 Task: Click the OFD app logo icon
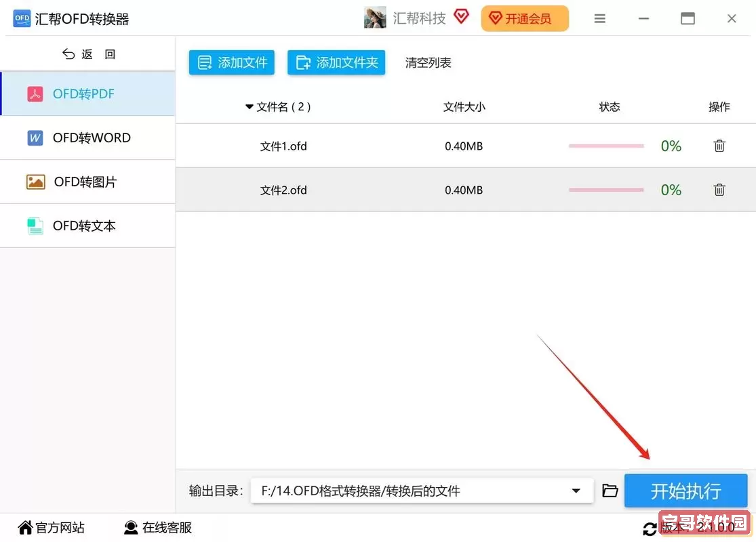point(22,19)
